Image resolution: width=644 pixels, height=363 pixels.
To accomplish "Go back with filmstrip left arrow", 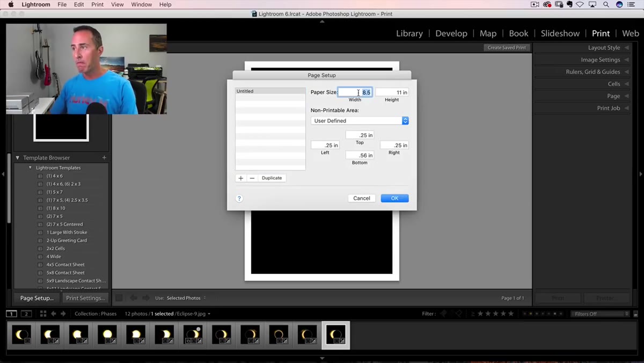I will pos(54,314).
